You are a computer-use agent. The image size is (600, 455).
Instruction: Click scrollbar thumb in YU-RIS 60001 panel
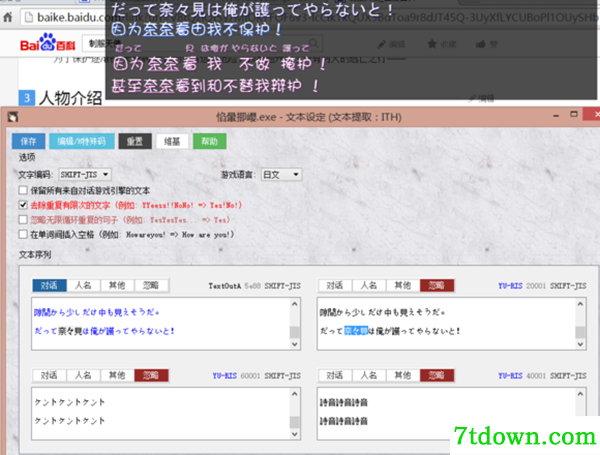click(x=294, y=422)
